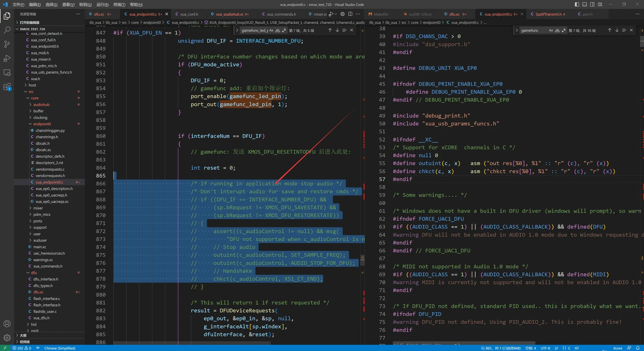Go to next match in right find widget

pyautogui.click(x=617, y=30)
